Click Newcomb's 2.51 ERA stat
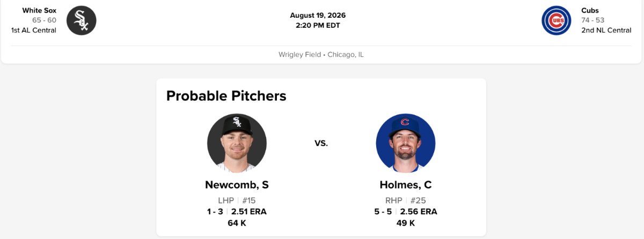The width and height of the screenshot is (644, 239). point(249,212)
